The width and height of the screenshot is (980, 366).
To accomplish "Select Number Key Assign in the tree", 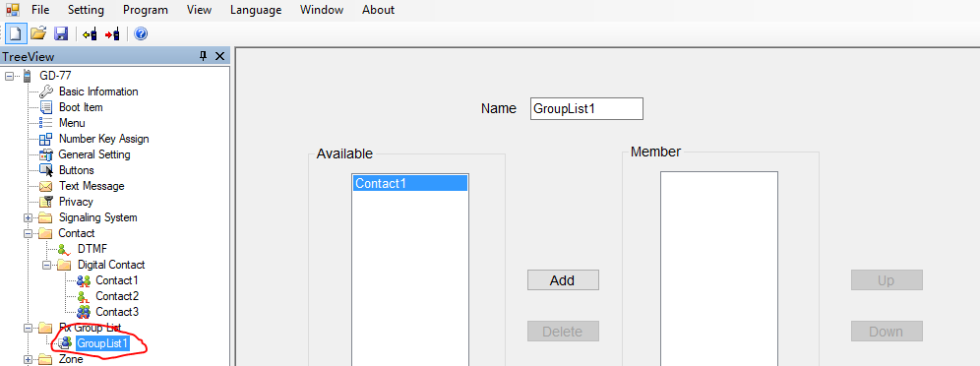I will [x=103, y=139].
